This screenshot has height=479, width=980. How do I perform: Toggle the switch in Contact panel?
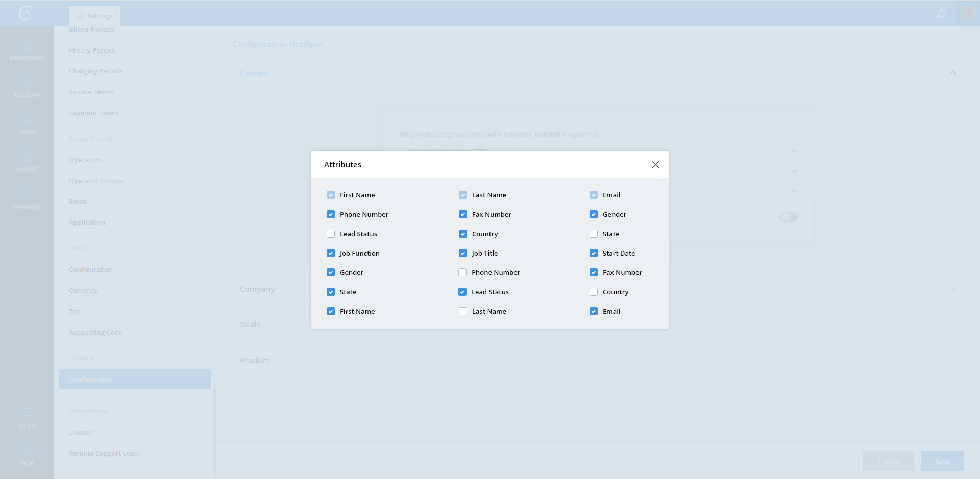coord(788,217)
